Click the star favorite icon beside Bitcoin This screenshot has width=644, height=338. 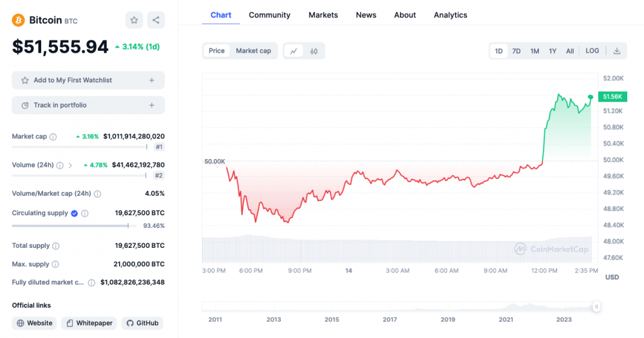[x=134, y=20]
